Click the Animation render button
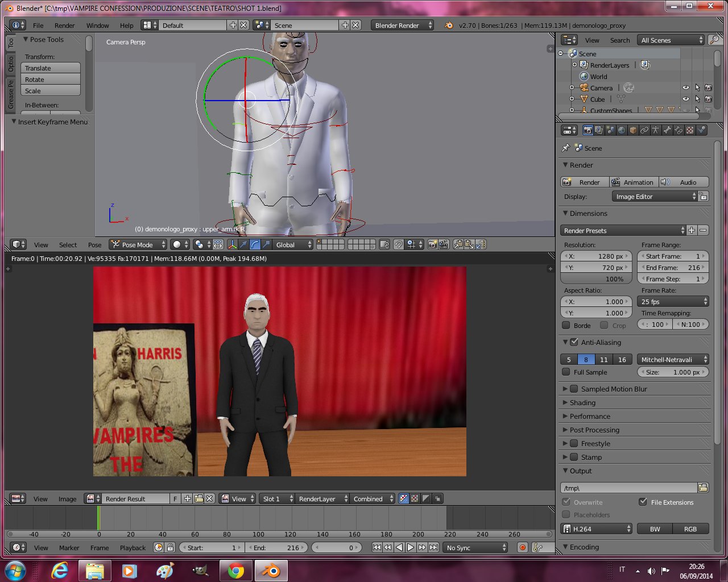The width and height of the screenshot is (728, 582). click(634, 182)
